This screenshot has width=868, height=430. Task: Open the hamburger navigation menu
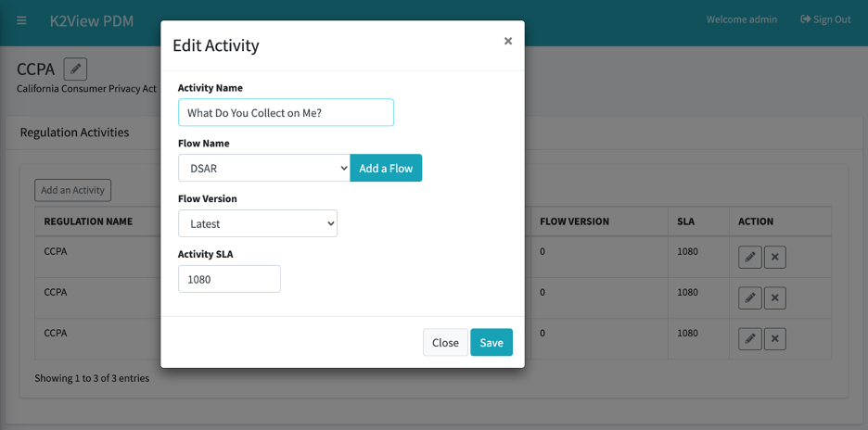click(21, 20)
